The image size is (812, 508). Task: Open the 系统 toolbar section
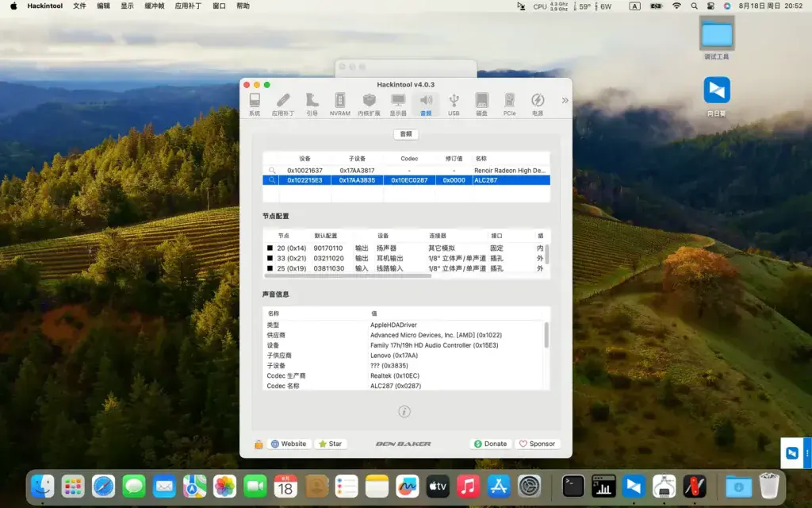click(x=255, y=104)
